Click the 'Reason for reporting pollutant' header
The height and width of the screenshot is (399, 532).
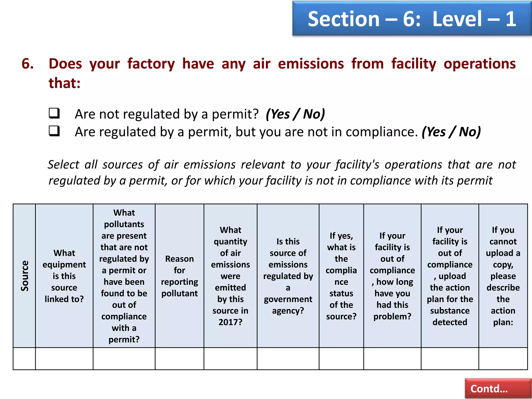(x=179, y=276)
